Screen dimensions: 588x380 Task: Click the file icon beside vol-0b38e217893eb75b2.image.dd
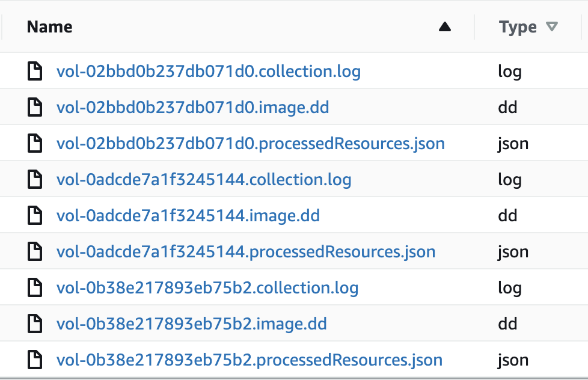[35, 323]
